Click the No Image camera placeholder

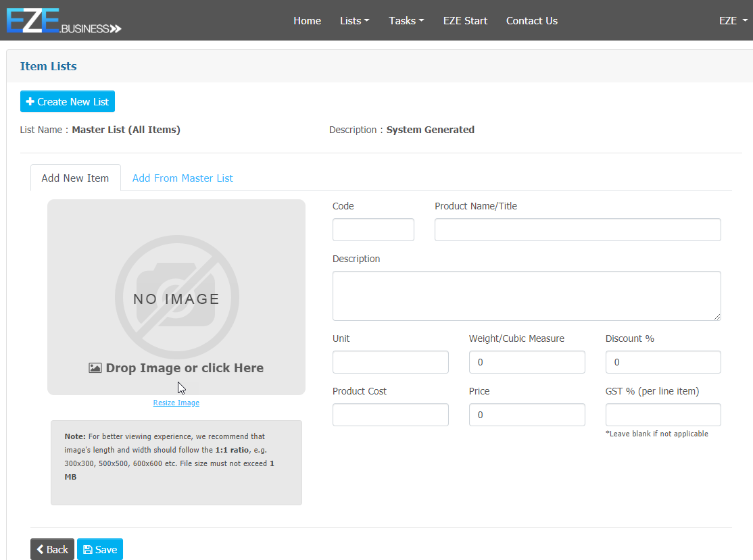[176, 297]
